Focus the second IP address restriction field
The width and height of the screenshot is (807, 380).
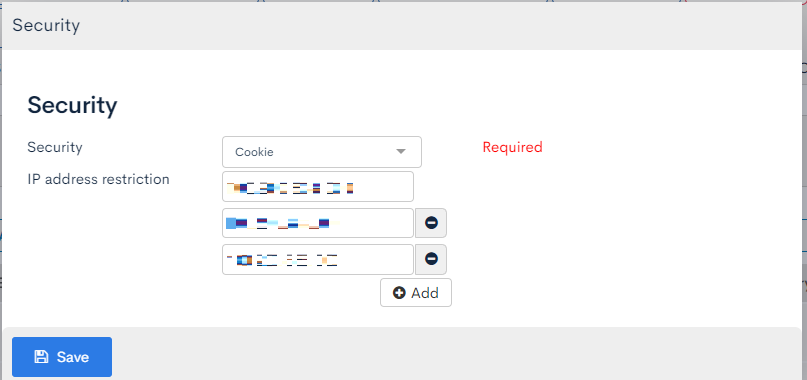(x=318, y=223)
